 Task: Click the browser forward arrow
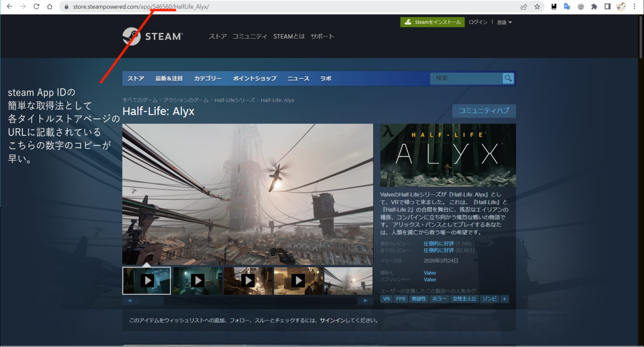point(23,6)
